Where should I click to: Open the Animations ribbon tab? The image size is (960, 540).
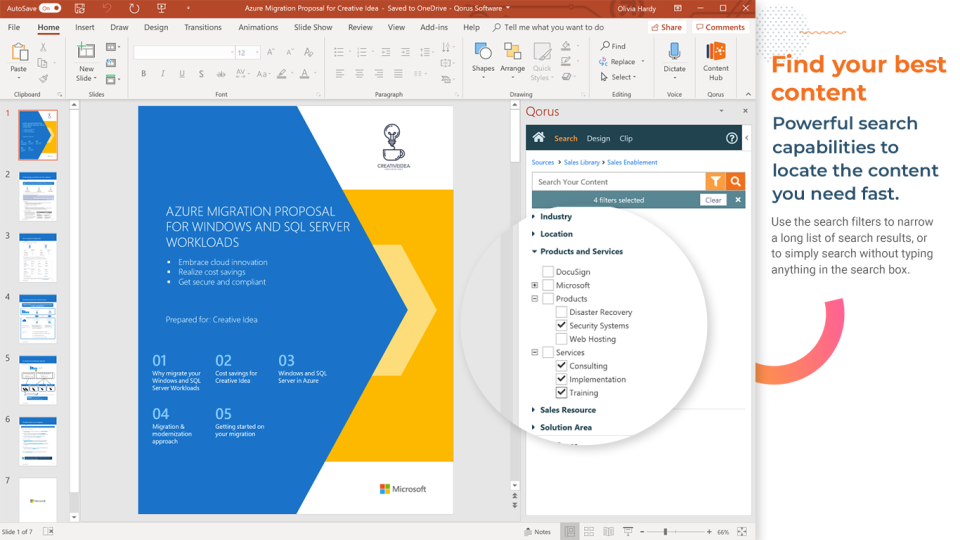(258, 27)
